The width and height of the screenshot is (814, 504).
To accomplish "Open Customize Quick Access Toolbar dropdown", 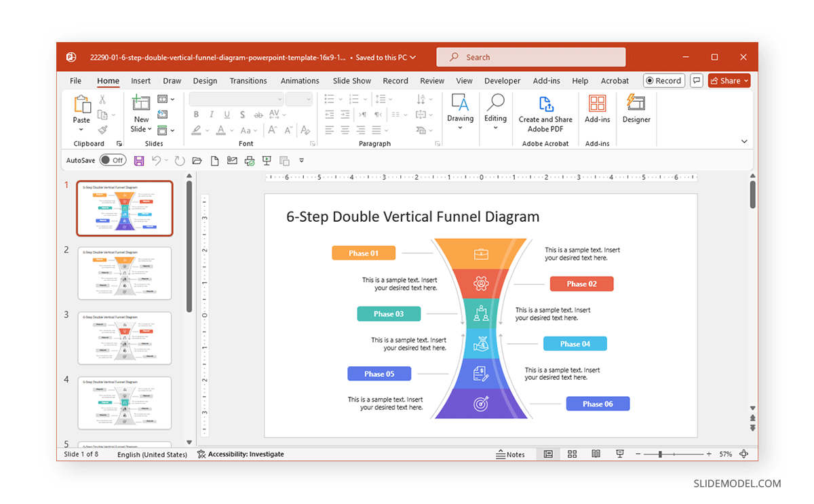I will click(x=302, y=161).
